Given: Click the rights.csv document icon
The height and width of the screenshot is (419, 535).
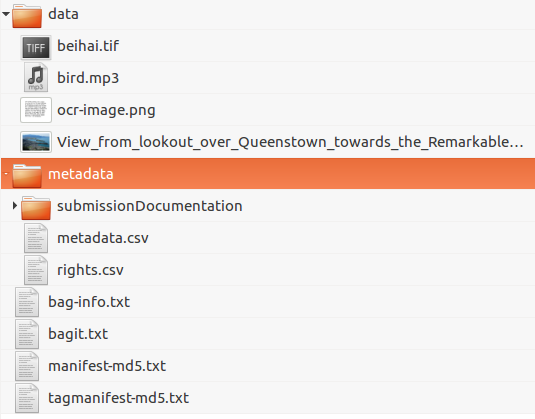Looking at the screenshot, I should click(x=36, y=270).
